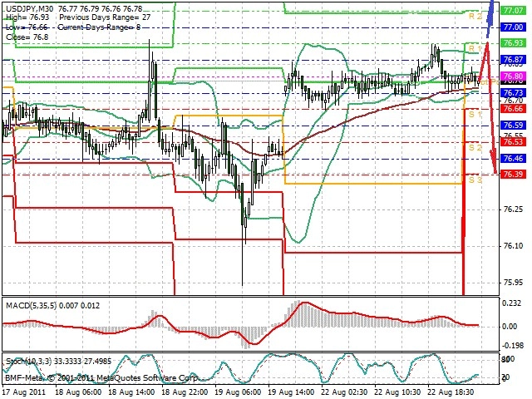Click the MACD 0.00 scale value
This screenshot has height=399, width=532.
(x=510, y=327)
